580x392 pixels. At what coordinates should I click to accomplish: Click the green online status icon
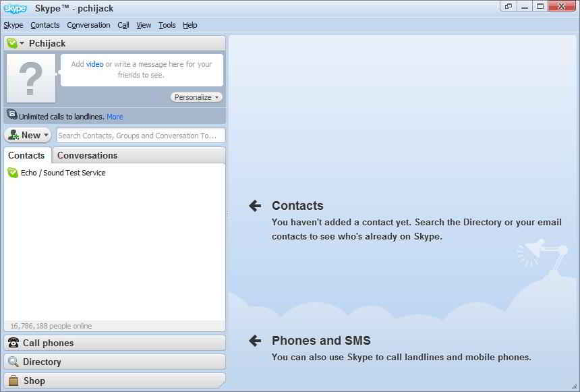[x=12, y=43]
